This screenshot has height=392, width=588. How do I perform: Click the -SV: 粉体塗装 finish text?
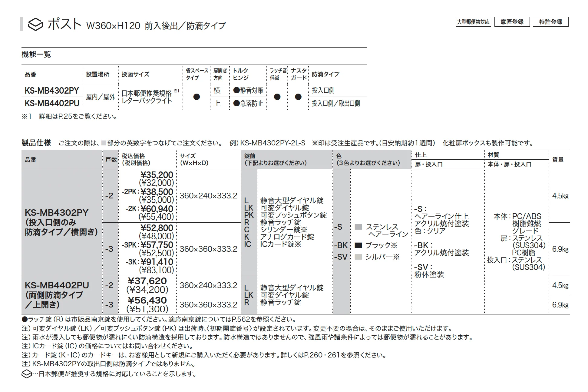(x=429, y=271)
